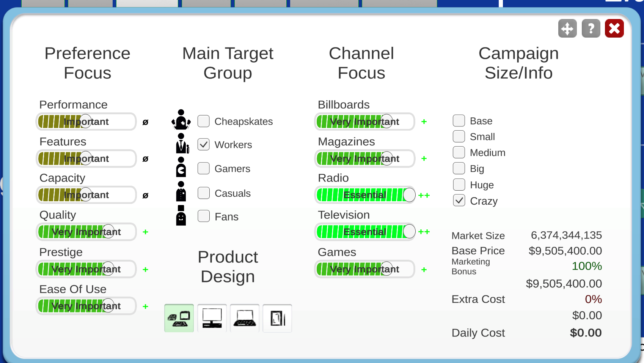The image size is (644, 363).
Task: Click the green plus beside Quality
Action: [x=145, y=232]
